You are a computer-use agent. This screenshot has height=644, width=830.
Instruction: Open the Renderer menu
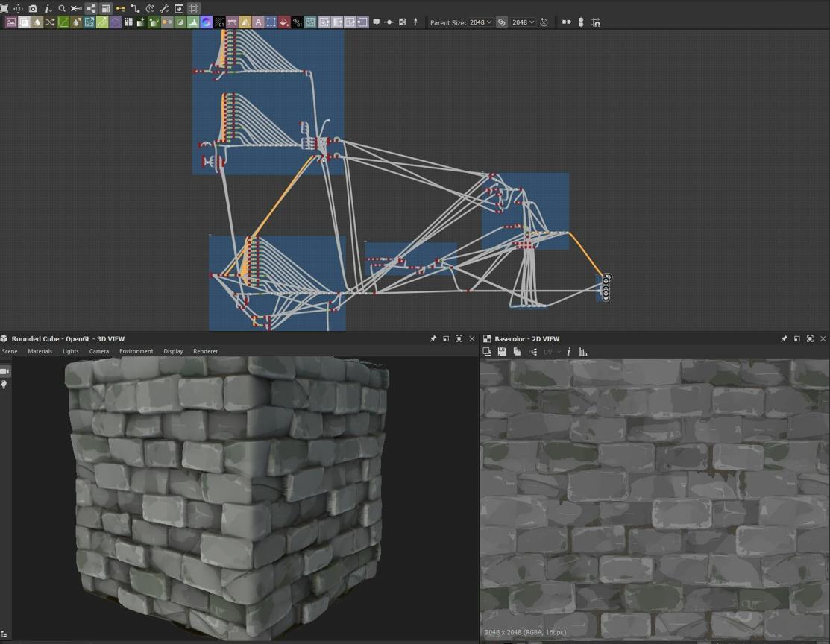pyautogui.click(x=205, y=351)
